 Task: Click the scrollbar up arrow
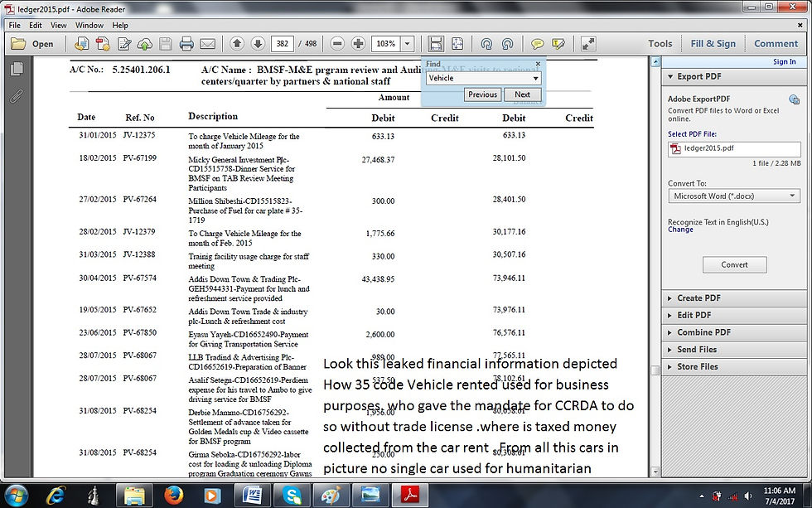655,61
